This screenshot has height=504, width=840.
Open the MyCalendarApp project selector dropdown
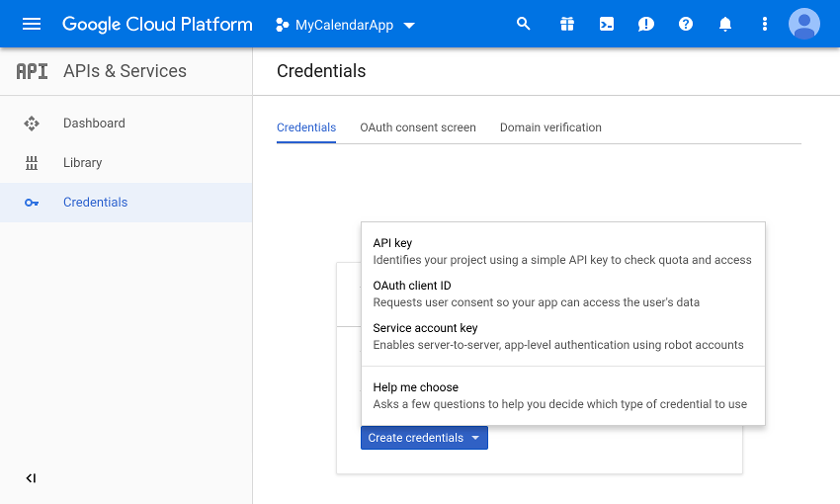point(345,25)
